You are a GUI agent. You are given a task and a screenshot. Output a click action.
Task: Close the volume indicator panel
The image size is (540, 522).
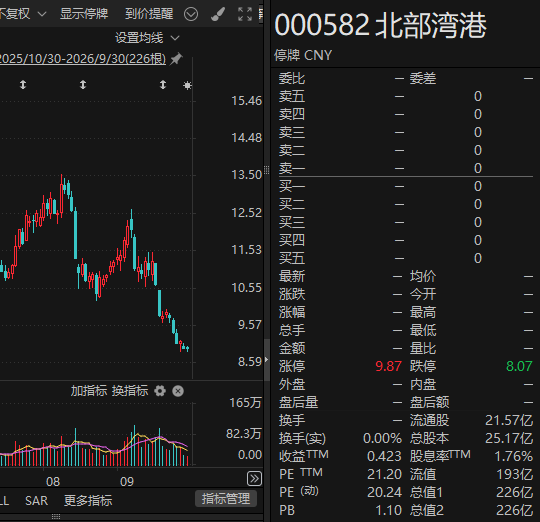pyautogui.click(x=178, y=391)
